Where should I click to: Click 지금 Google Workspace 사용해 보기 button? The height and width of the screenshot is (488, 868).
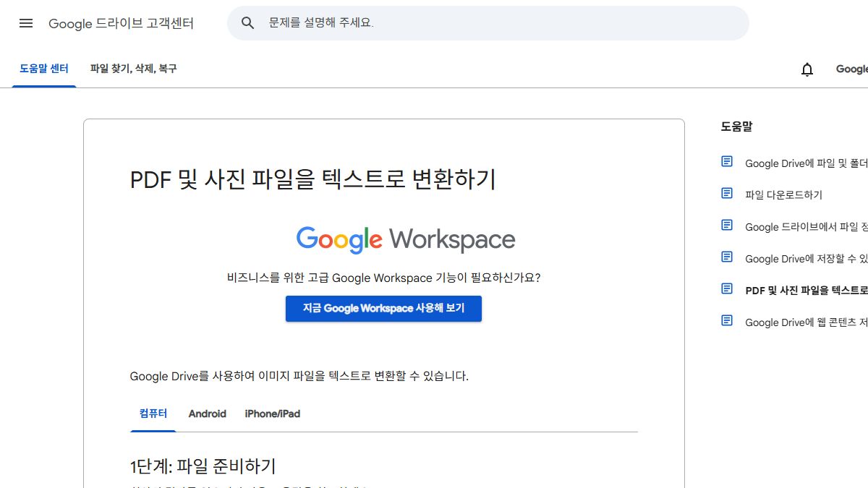(x=383, y=308)
